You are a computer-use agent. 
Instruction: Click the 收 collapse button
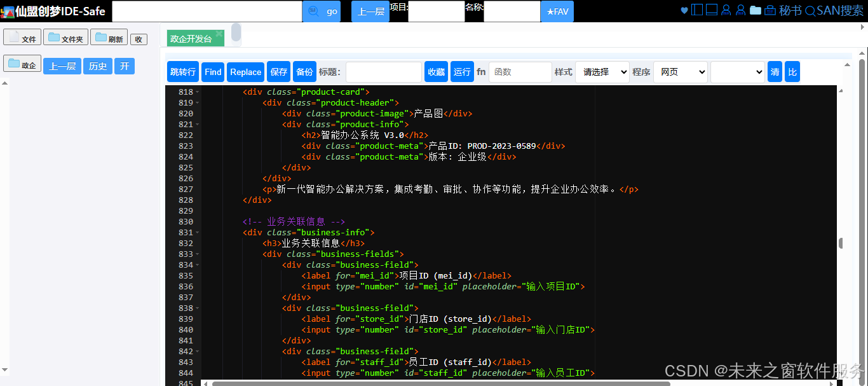(139, 39)
